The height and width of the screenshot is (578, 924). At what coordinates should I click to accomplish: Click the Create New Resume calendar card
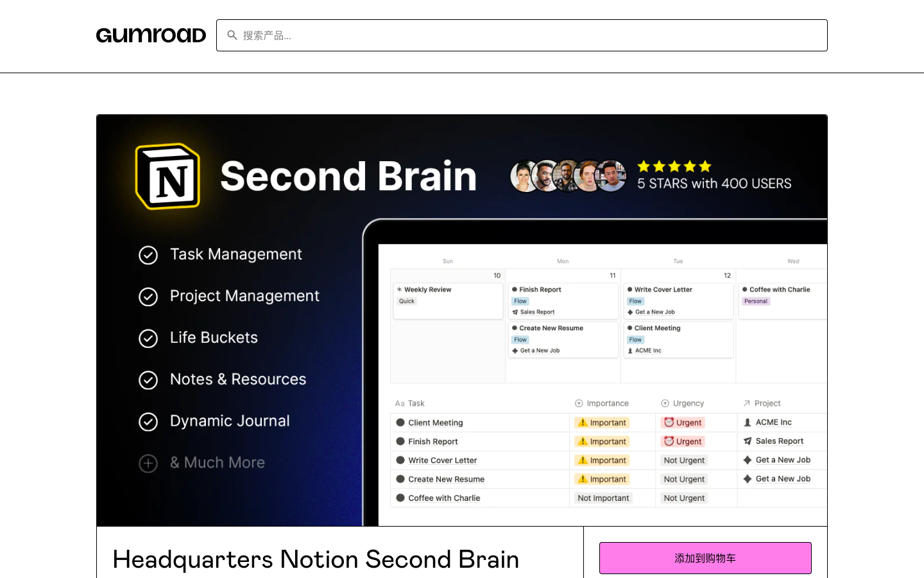coord(563,340)
